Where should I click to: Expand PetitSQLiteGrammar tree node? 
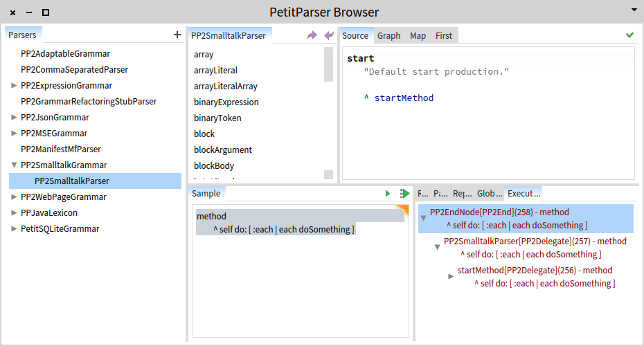pos(14,228)
